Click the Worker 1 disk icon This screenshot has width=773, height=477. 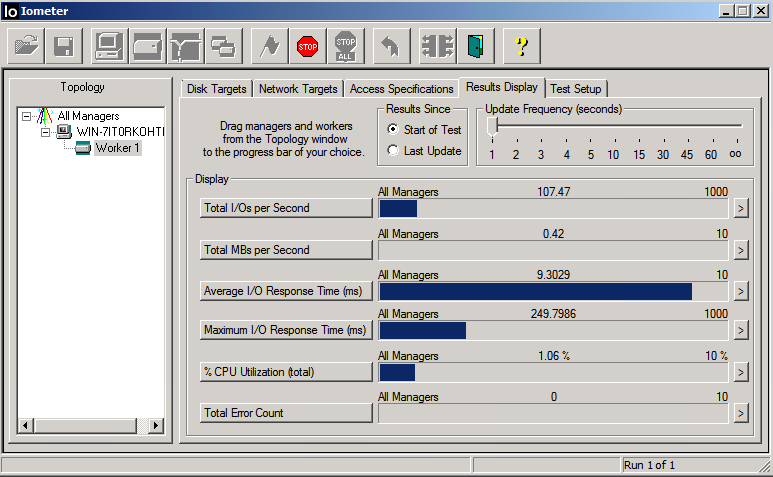coord(83,148)
